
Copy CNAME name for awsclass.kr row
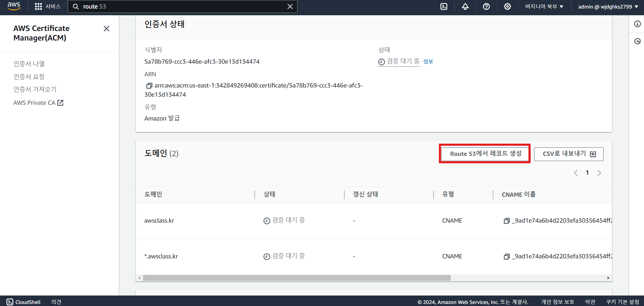point(506,221)
